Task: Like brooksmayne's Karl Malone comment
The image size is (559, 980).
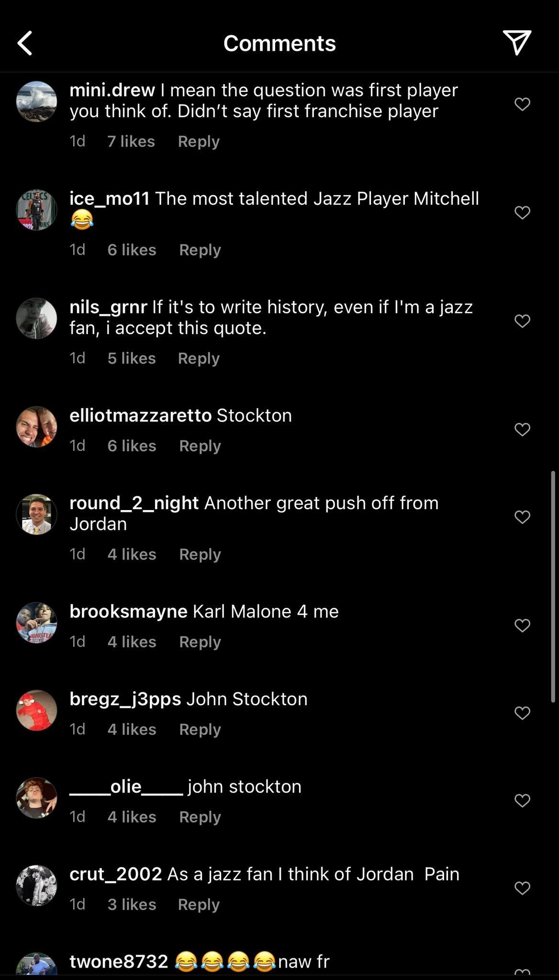Action: click(522, 625)
